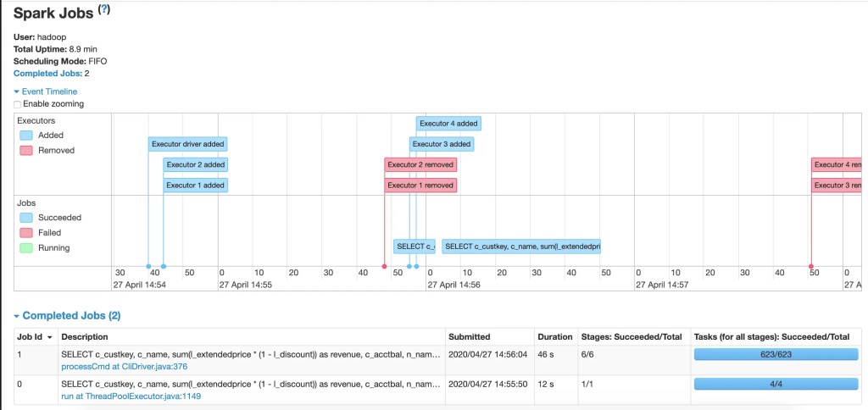Click the Total Uptime: 8.9 min text
868x410 pixels.
(x=55, y=48)
